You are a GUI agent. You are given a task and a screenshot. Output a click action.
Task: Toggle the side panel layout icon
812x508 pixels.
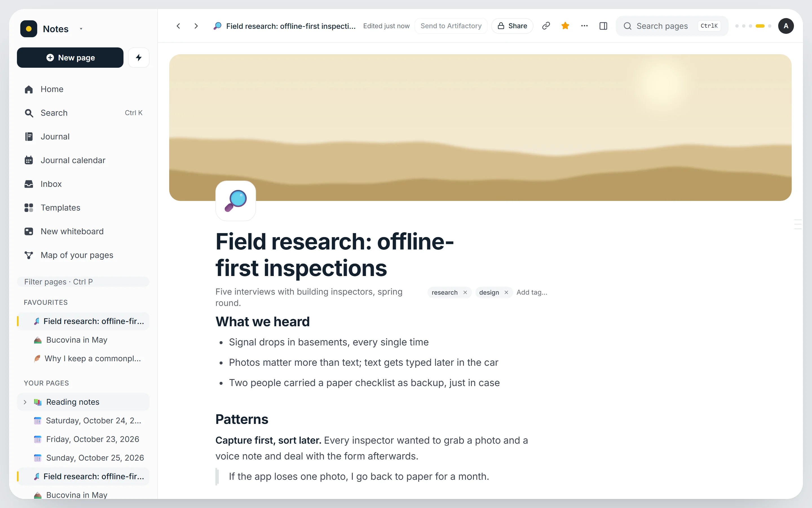pyautogui.click(x=603, y=26)
